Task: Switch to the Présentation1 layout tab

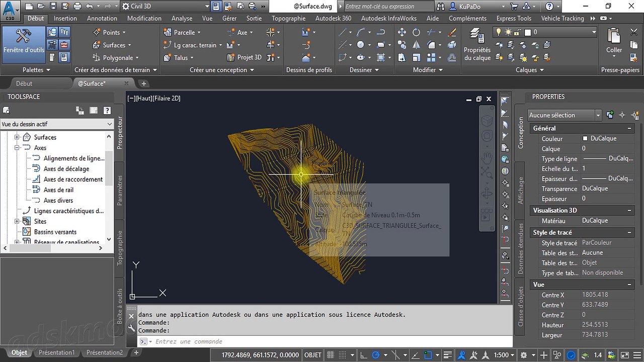Action: [56, 353]
